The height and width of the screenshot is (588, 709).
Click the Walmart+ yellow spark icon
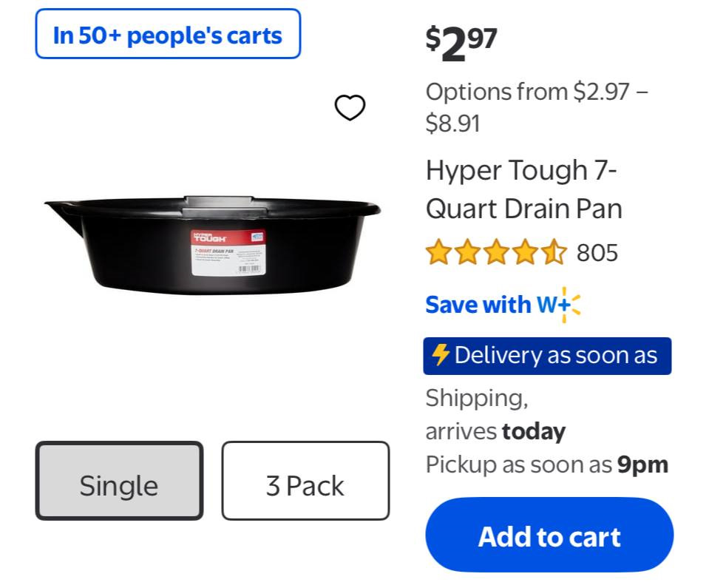click(x=569, y=305)
